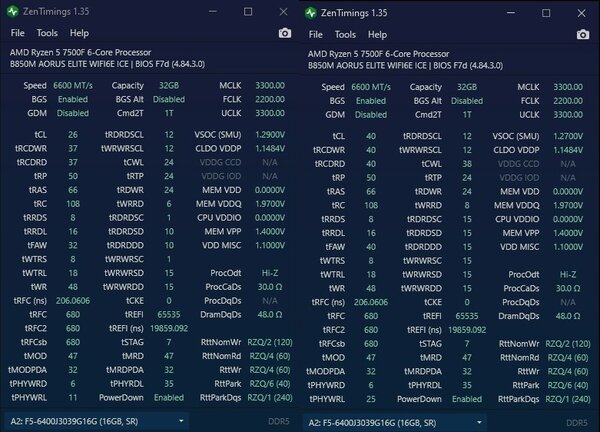This screenshot has height=432, width=600.
Task: Click tRC value 108 in left window
Action: [73, 204]
